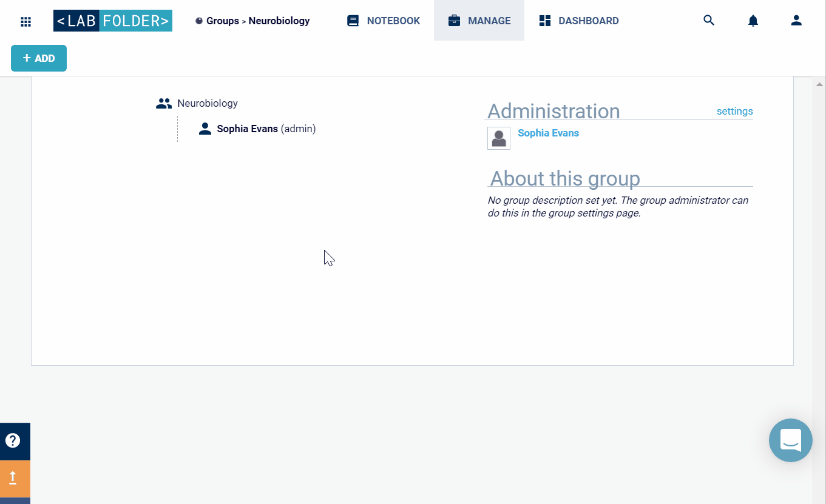The width and height of the screenshot is (826, 504).
Task: Click the Administration heading
Action: pyautogui.click(x=553, y=111)
